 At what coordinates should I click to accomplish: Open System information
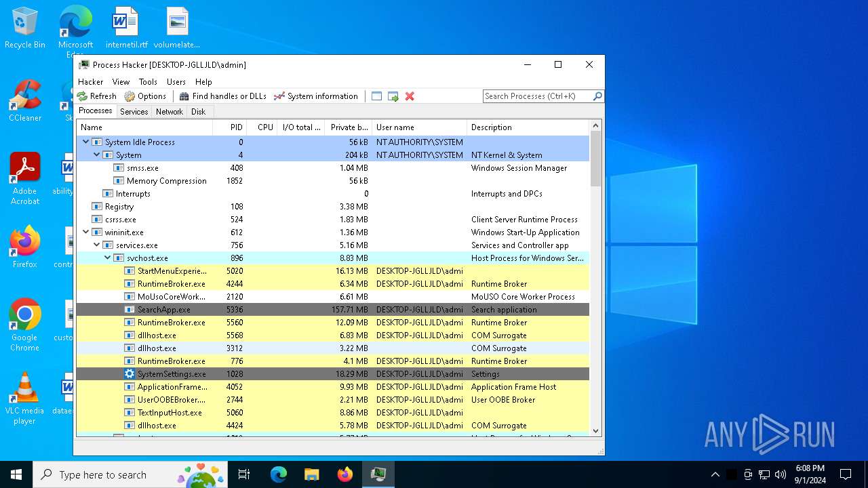(316, 96)
